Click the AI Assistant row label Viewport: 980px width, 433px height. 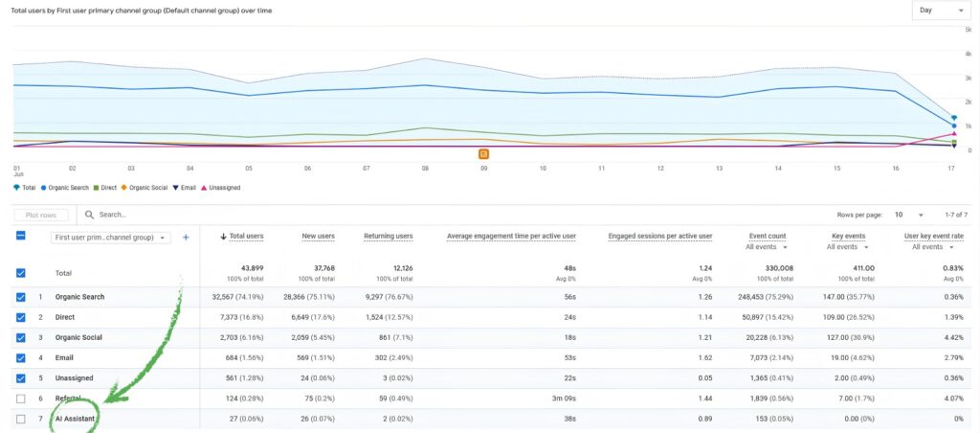tap(74, 419)
